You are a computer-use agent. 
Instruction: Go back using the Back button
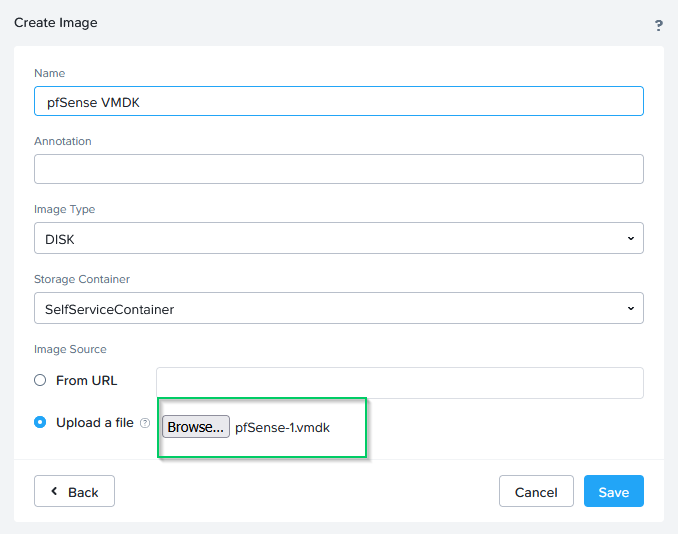[74, 491]
